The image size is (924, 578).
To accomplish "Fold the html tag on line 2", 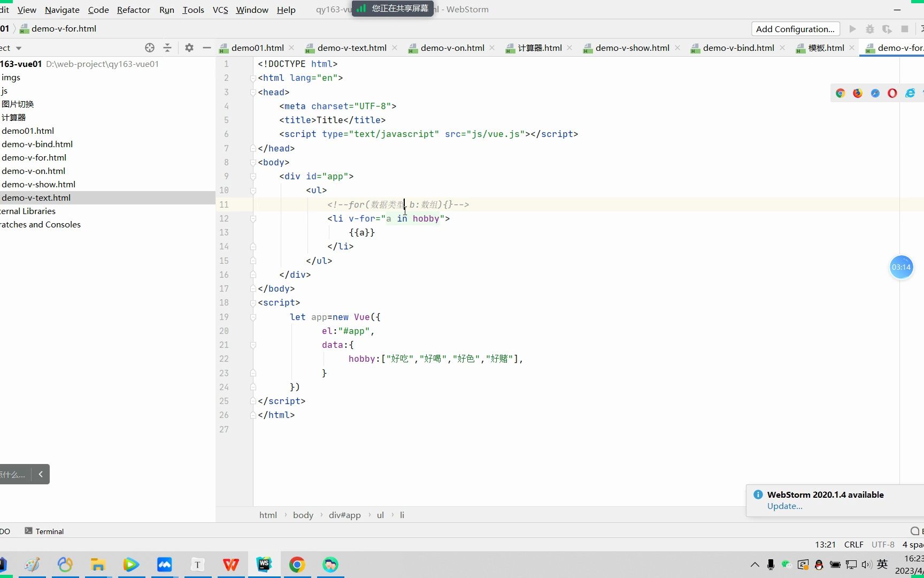I will click(253, 78).
